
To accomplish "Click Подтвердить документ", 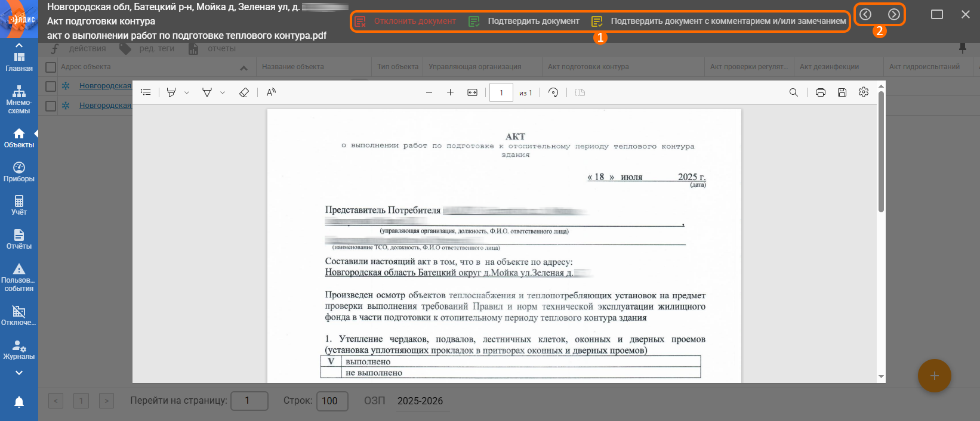I will (x=525, y=21).
